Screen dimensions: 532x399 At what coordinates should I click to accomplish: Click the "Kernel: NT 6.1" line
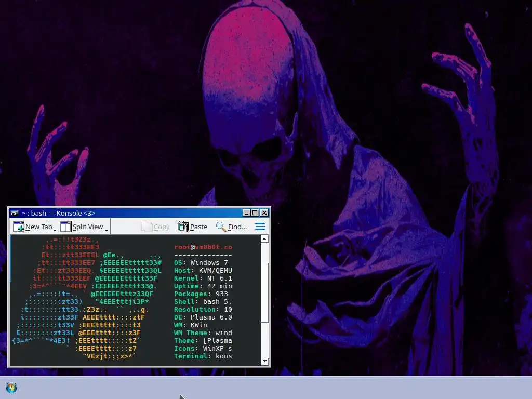point(203,278)
